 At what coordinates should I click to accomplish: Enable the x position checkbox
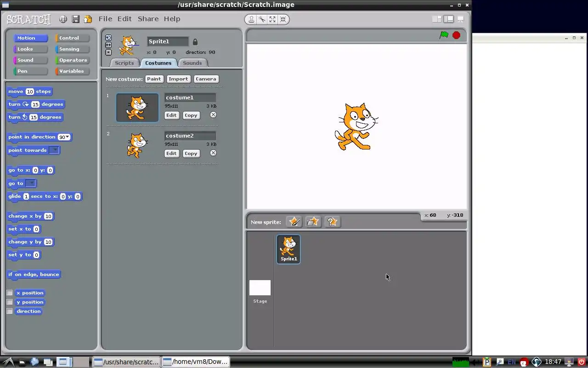[10, 293]
